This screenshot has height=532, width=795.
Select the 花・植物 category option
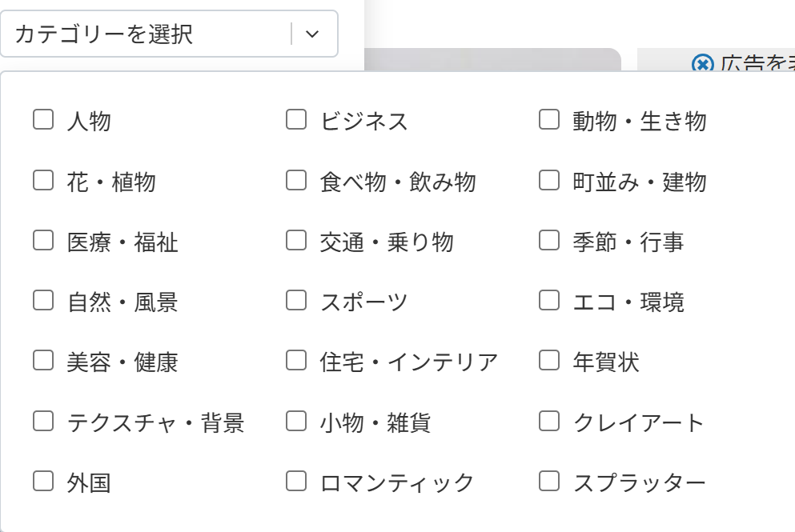43,180
